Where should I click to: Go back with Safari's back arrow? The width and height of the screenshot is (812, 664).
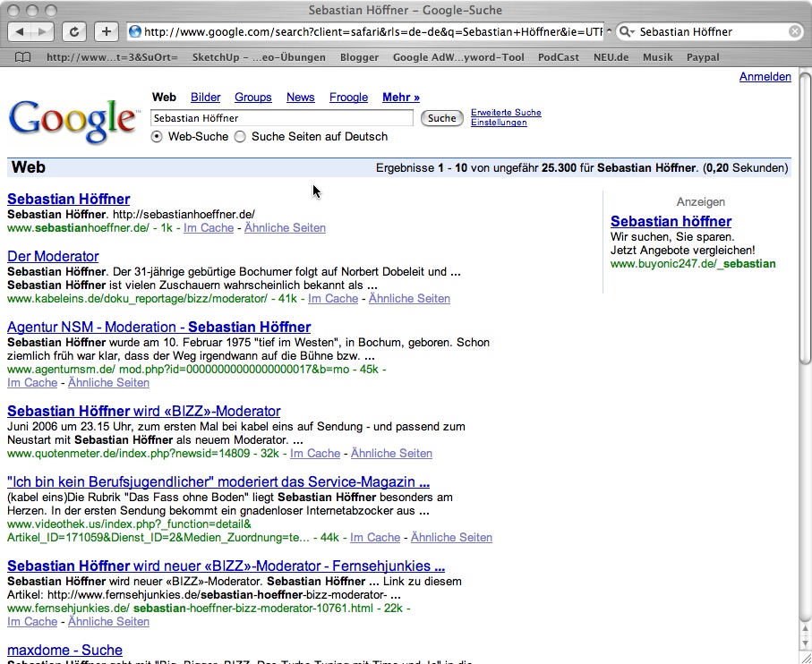pos(19,31)
